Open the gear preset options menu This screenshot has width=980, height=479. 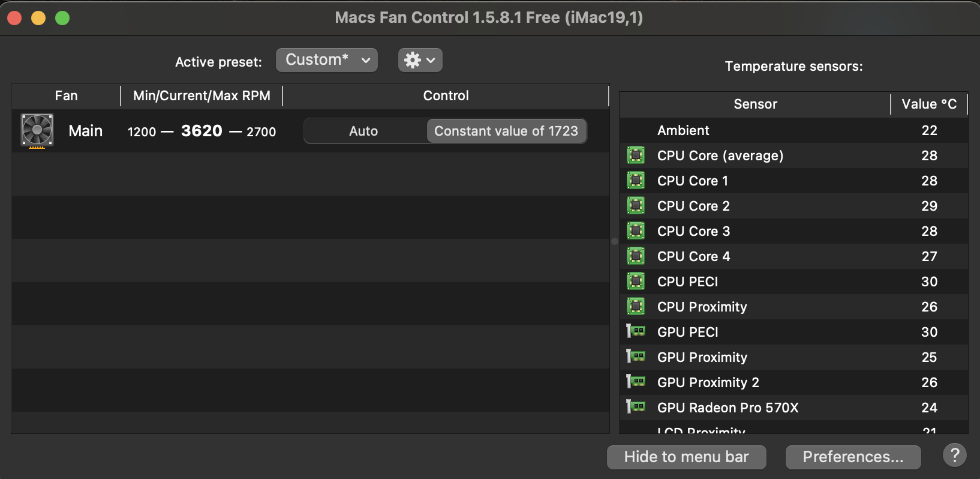(420, 60)
